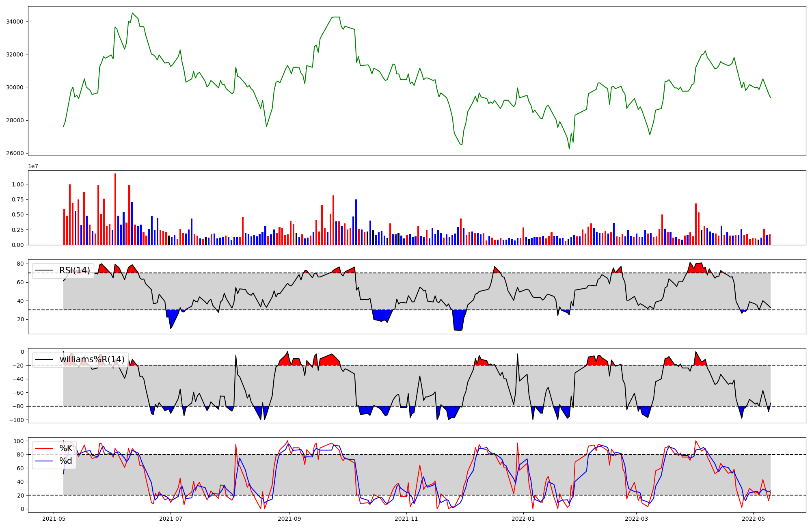Click the 26000 price axis tick label

point(15,153)
